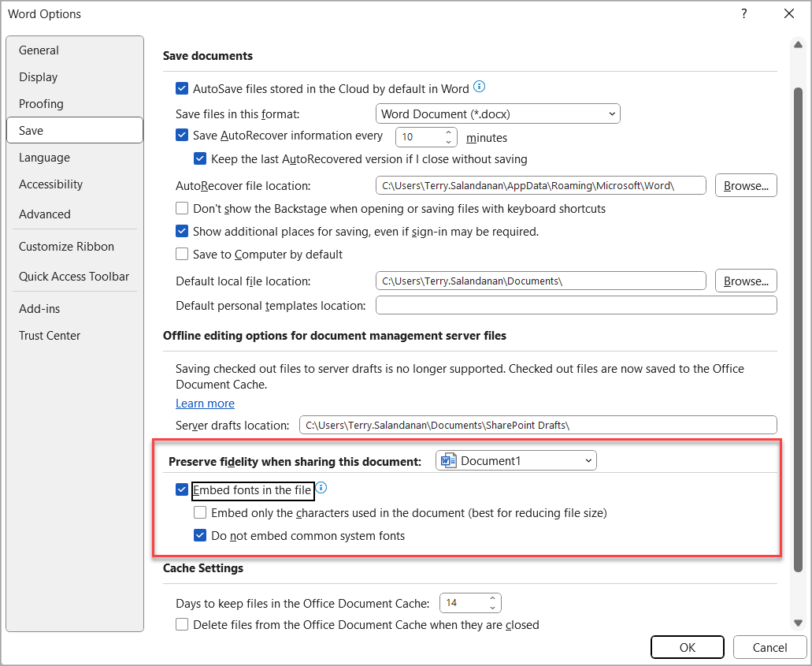The image size is (812, 666).
Task: Toggle Do not embed common system fonts
Action: [x=200, y=535]
